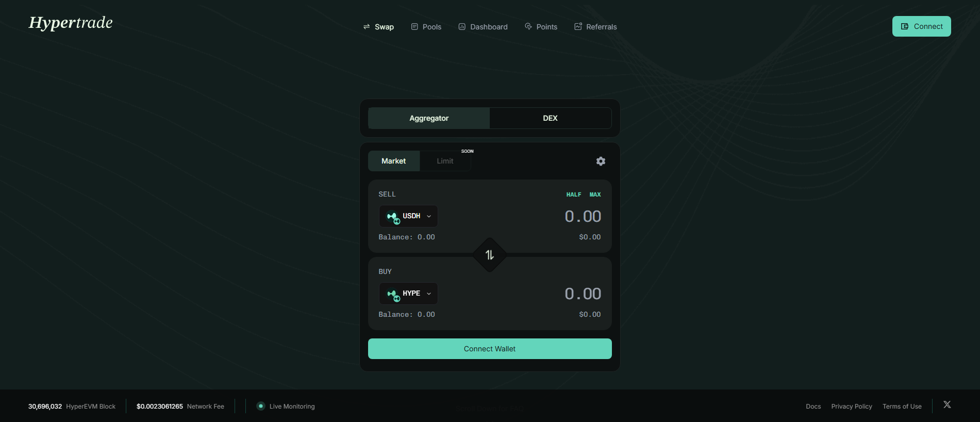Open the Referrals page
Image resolution: width=980 pixels, height=422 pixels.
595,27
